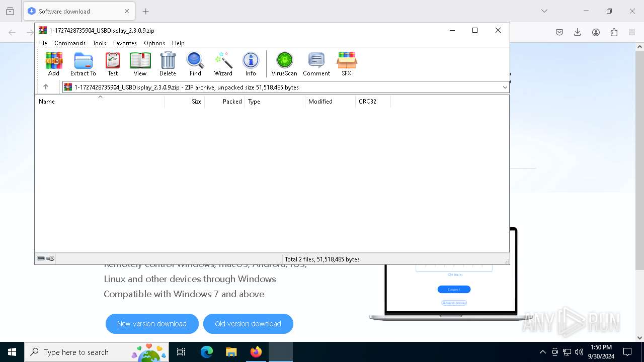644x362 pixels.
Task: Open File Explorer from taskbar
Action: tap(231, 352)
